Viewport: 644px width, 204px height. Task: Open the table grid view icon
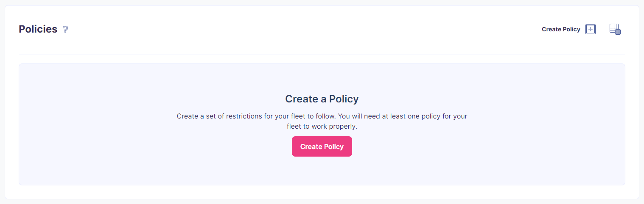click(615, 29)
